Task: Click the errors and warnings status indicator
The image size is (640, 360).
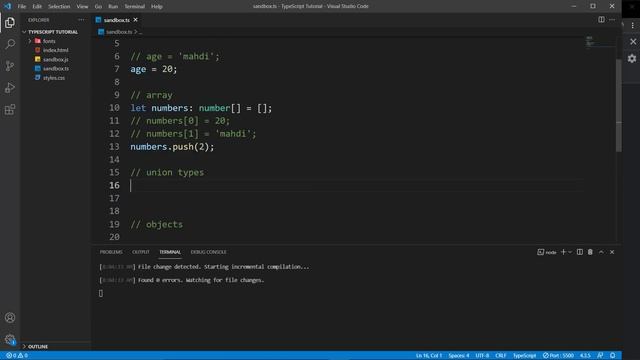Action: [17, 356]
